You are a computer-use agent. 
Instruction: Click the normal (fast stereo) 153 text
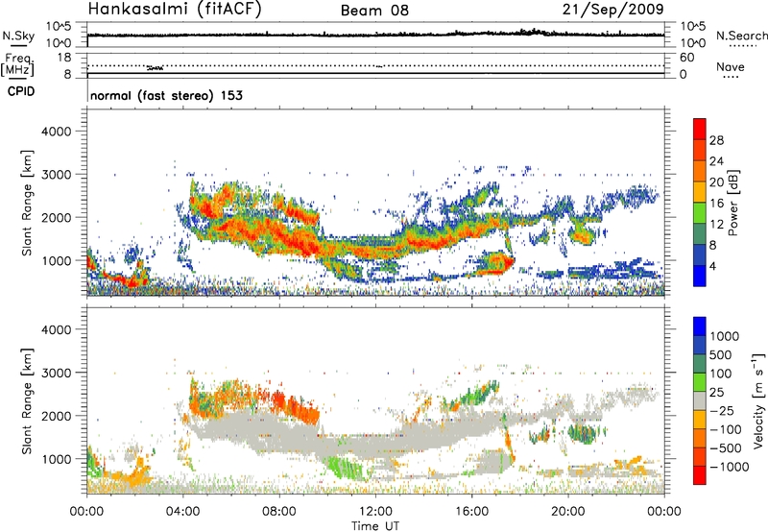[x=166, y=95]
